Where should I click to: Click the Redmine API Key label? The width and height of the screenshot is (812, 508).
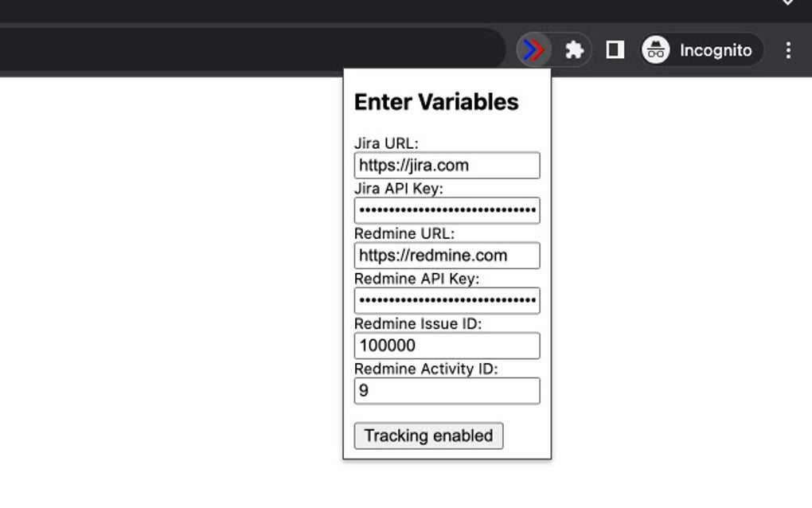tap(416, 279)
